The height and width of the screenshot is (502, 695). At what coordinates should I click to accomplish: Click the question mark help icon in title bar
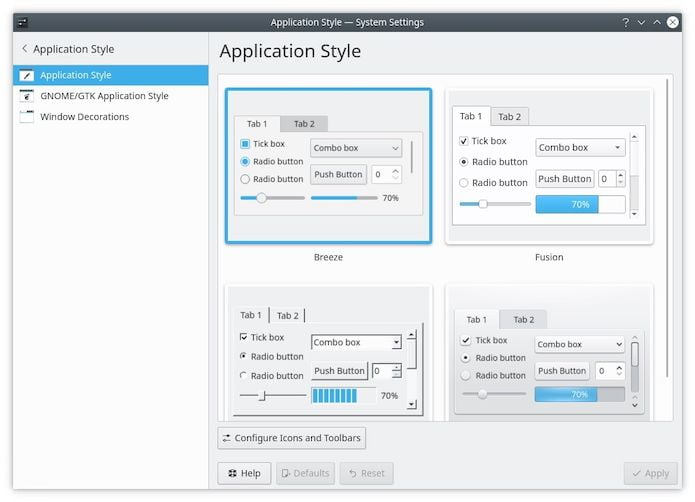pos(625,22)
